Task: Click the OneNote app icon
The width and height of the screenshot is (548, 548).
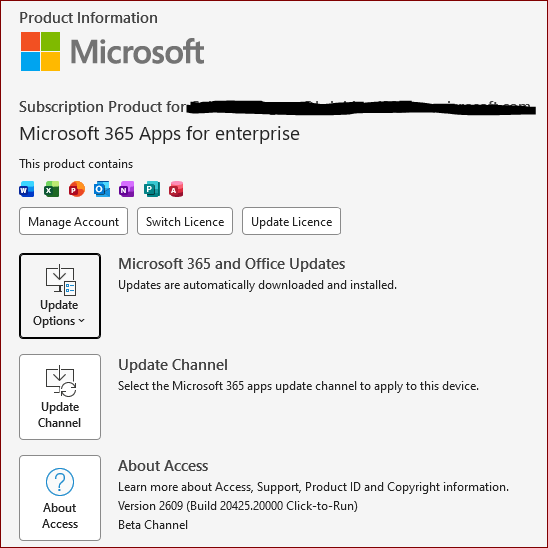Action: coord(127,189)
